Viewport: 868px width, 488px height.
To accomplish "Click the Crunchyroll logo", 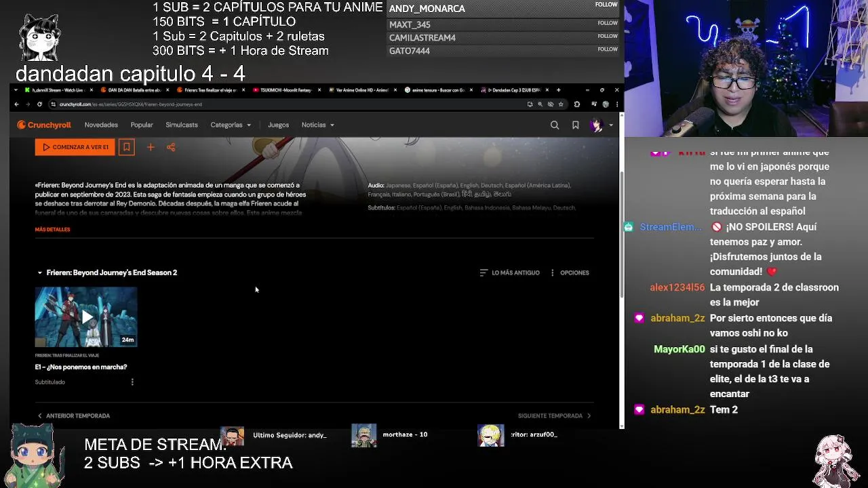I will point(44,125).
